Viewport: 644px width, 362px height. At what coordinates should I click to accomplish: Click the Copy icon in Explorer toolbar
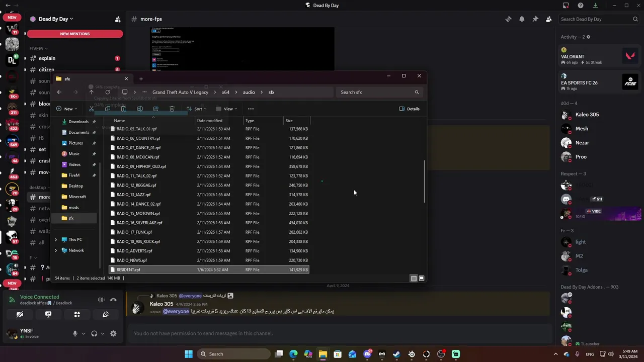pos(108,109)
